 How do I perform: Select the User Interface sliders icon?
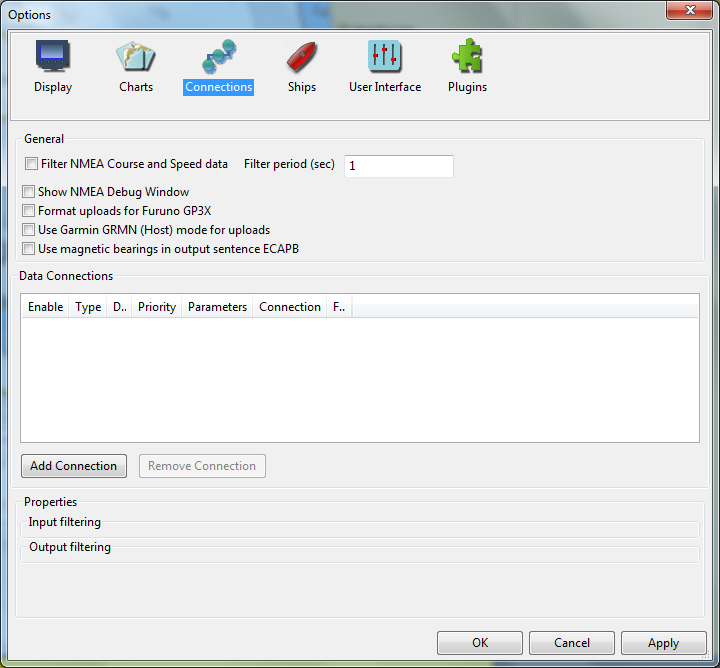tap(384, 57)
